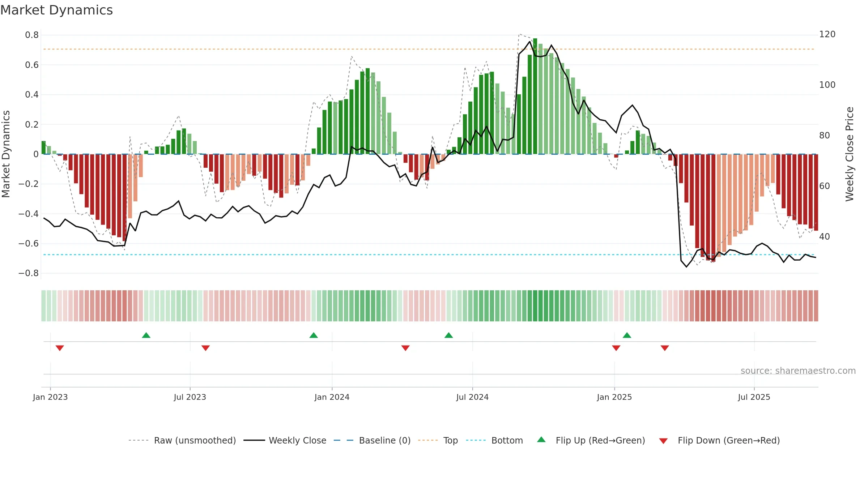Toggle Flip Up (Red→Green) legend entry
The image size is (868, 488).
tap(591, 440)
